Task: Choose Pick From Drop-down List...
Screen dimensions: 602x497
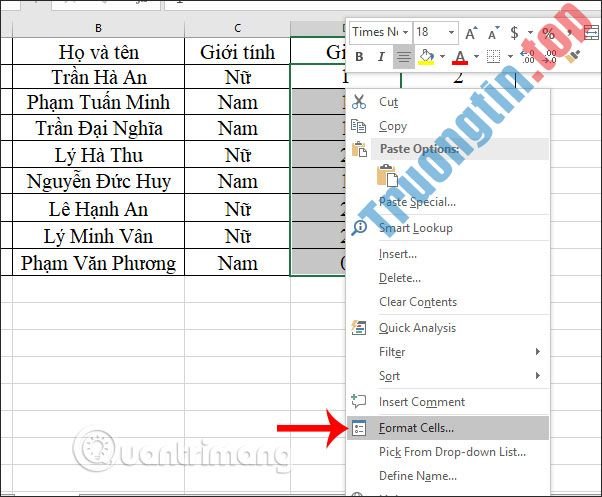Action: coord(448,452)
